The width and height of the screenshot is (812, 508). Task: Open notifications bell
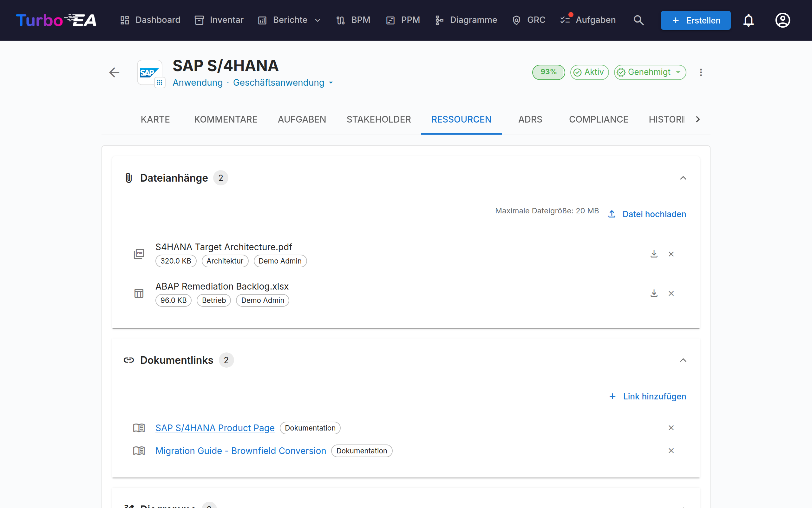748,20
